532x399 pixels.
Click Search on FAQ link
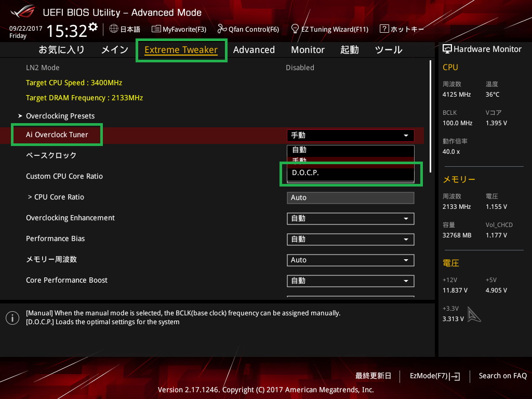tap(502, 376)
